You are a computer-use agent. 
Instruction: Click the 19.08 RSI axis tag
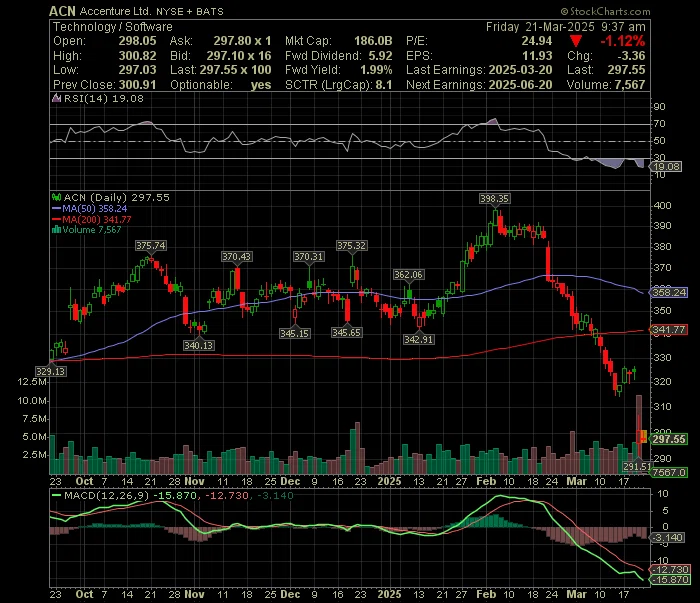666,166
